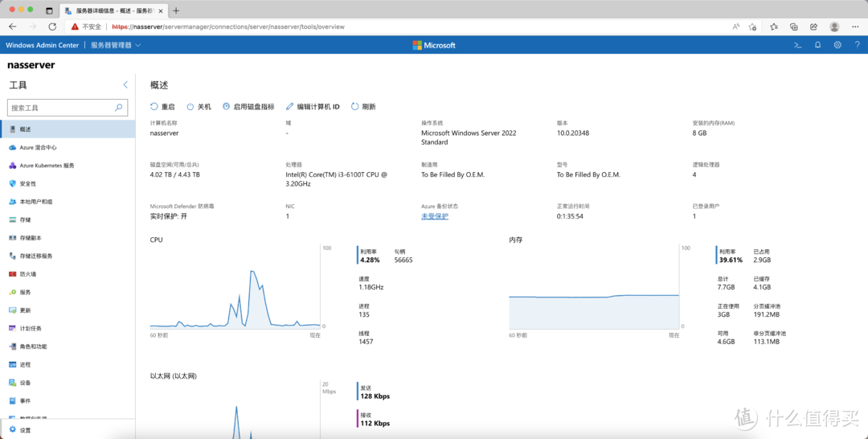The width and height of the screenshot is (868, 439).
Task: Open Azure 混合中心 tool
Action: coord(68,147)
